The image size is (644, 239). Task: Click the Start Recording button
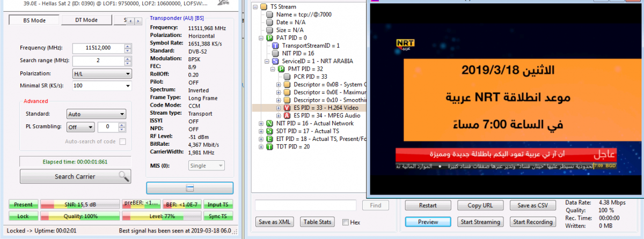(x=533, y=222)
